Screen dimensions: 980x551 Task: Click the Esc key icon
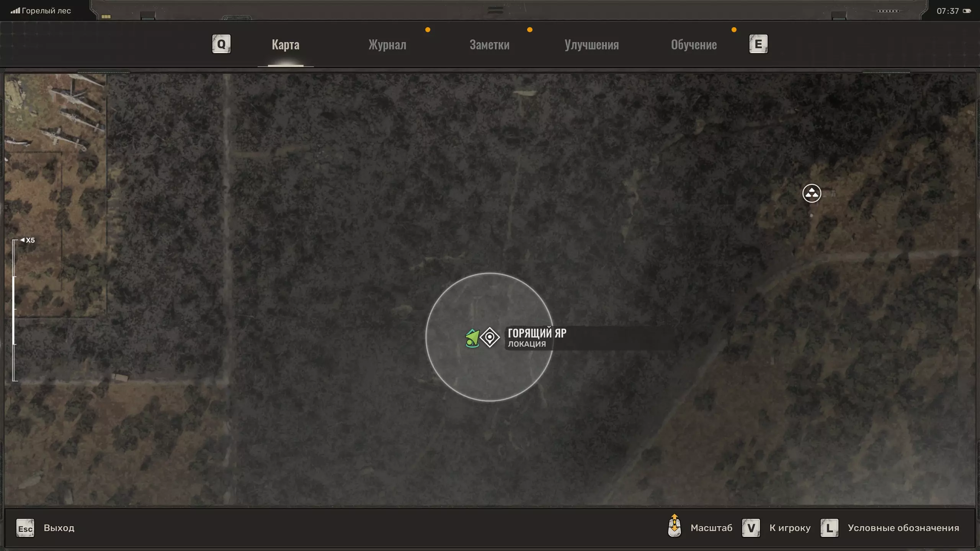pos(25,528)
